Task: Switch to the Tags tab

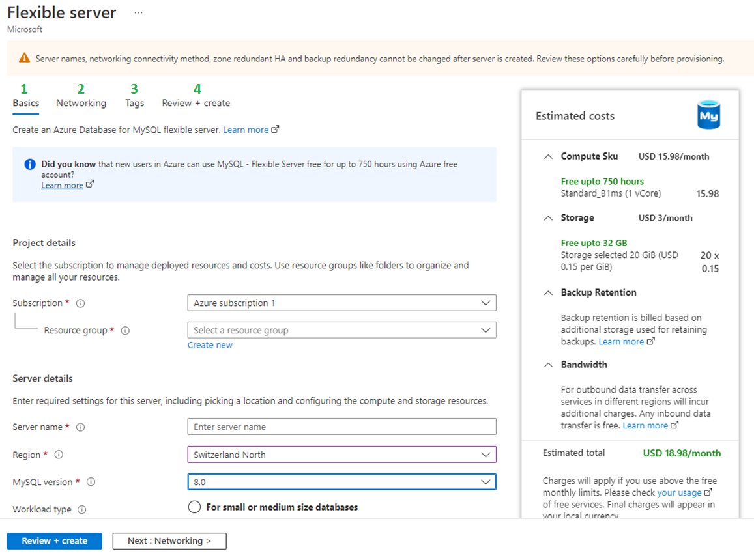Action: click(x=134, y=103)
